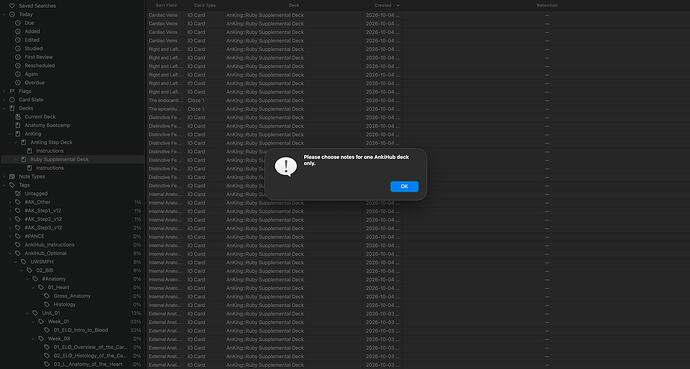Click the deck icon next to AnKing Step Deck
This screenshot has width=690, height=369.
click(24, 142)
